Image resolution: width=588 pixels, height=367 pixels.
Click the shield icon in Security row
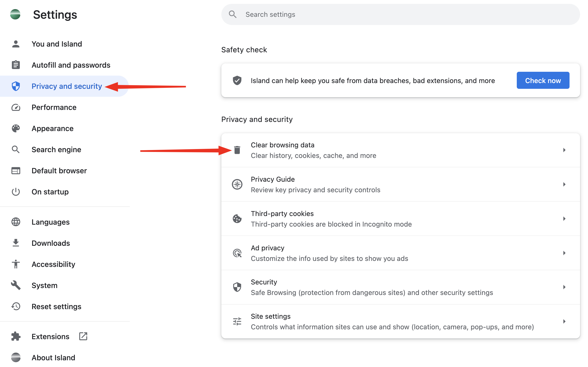pos(237,287)
